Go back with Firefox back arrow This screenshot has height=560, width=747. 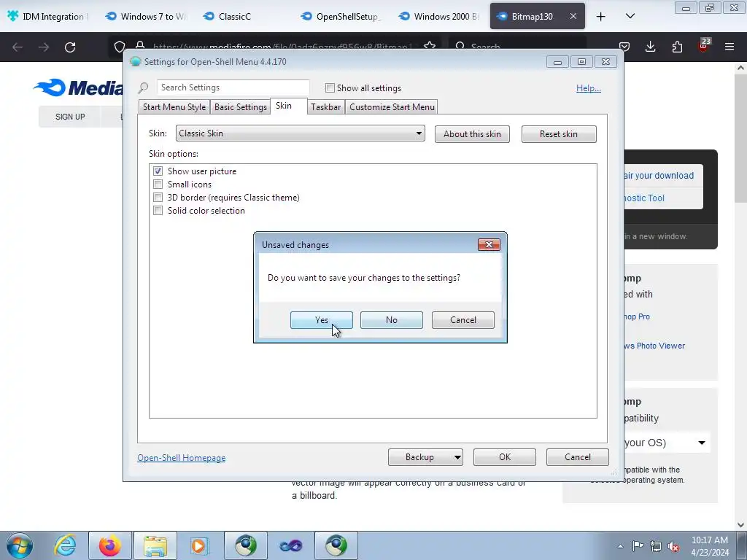click(x=18, y=47)
